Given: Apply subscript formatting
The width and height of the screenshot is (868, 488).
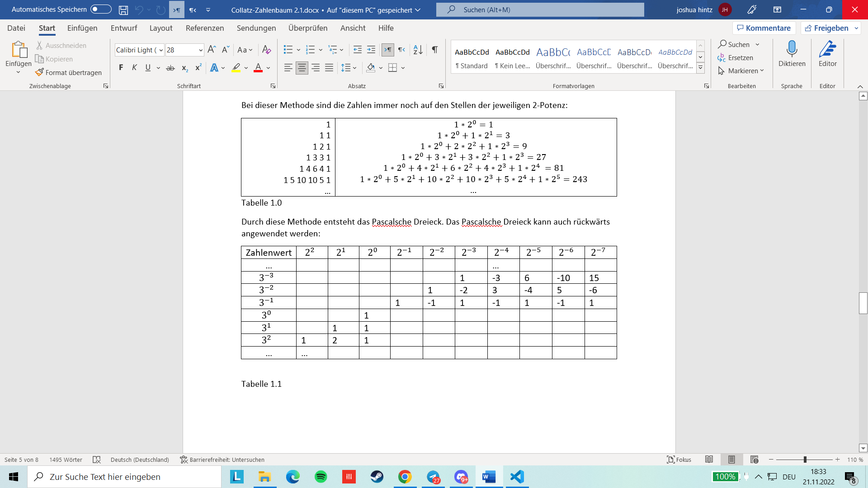Looking at the screenshot, I should pyautogui.click(x=184, y=68).
